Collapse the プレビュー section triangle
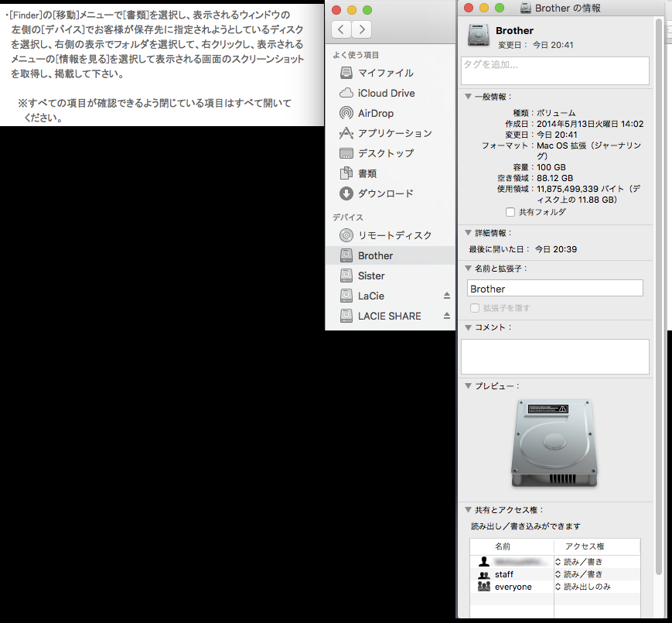 (x=467, y=385)
